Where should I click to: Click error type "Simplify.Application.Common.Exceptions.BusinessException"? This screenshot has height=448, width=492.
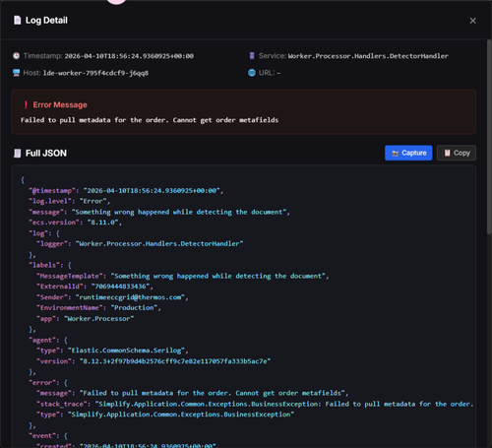[x=181, y=415]
